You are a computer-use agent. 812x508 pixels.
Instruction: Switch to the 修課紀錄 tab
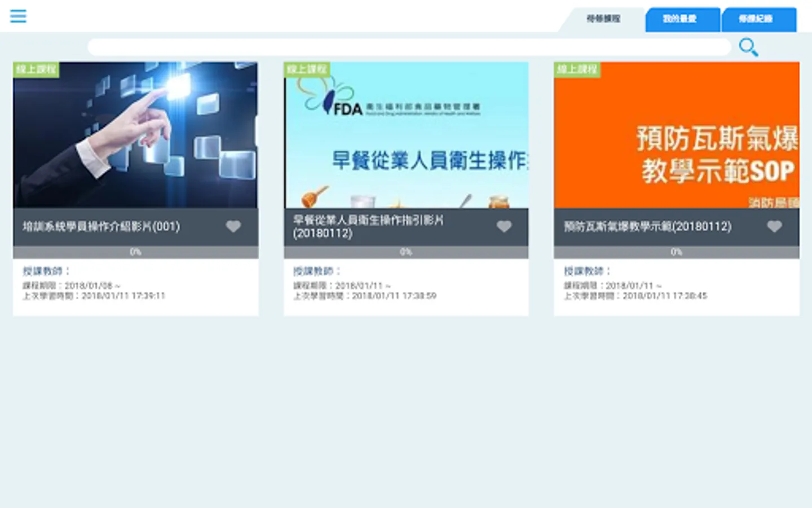pyautogui.click(x=759, y=19)
